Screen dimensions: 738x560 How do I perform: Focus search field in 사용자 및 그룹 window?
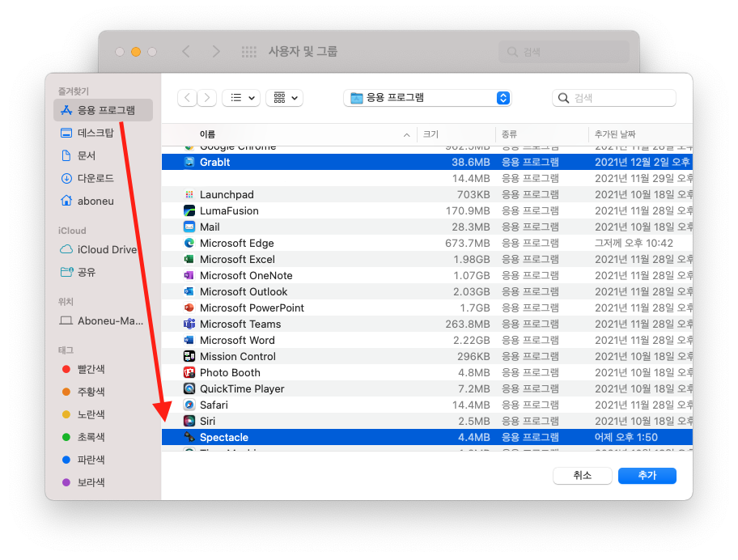[564, 52]
